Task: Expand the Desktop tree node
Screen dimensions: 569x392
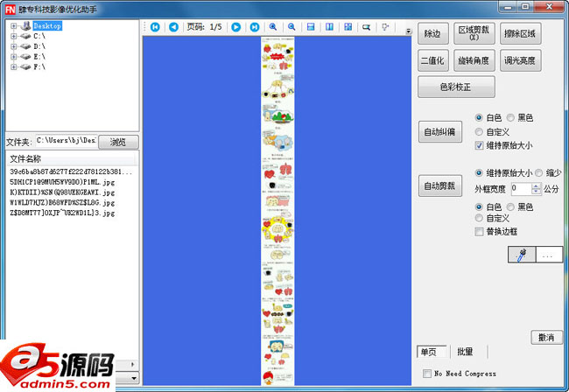Action: pos(14,26)
